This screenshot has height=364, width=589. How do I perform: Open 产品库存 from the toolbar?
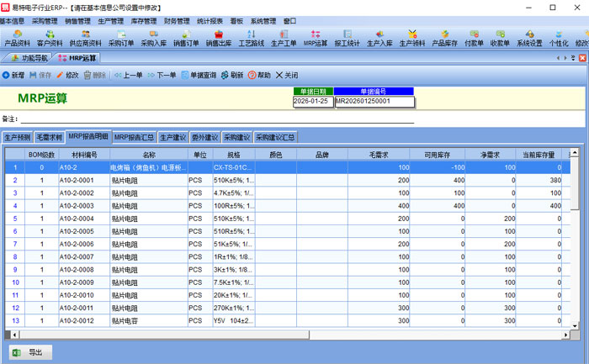(x=444, y=37)
